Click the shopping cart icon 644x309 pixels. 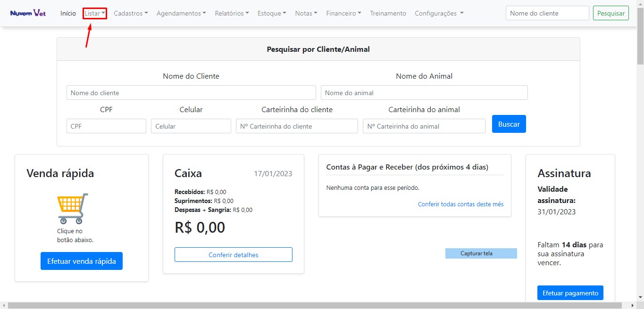pyautogui.click(x=72, y=208)
